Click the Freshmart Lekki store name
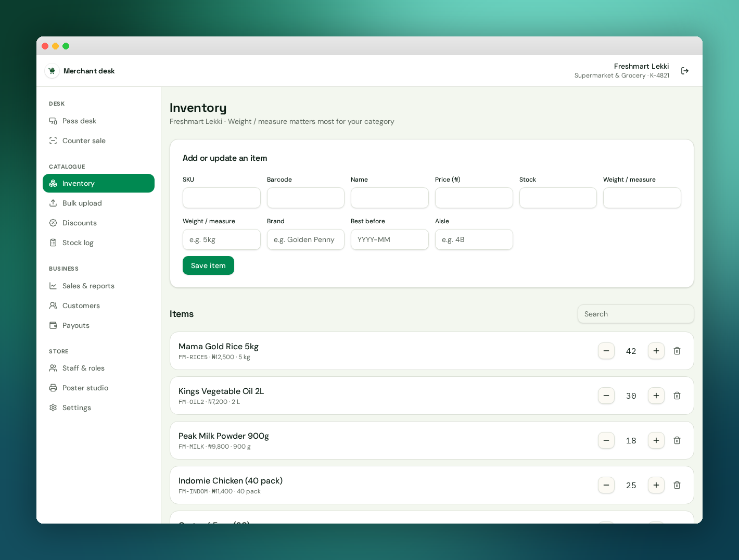 641,66
